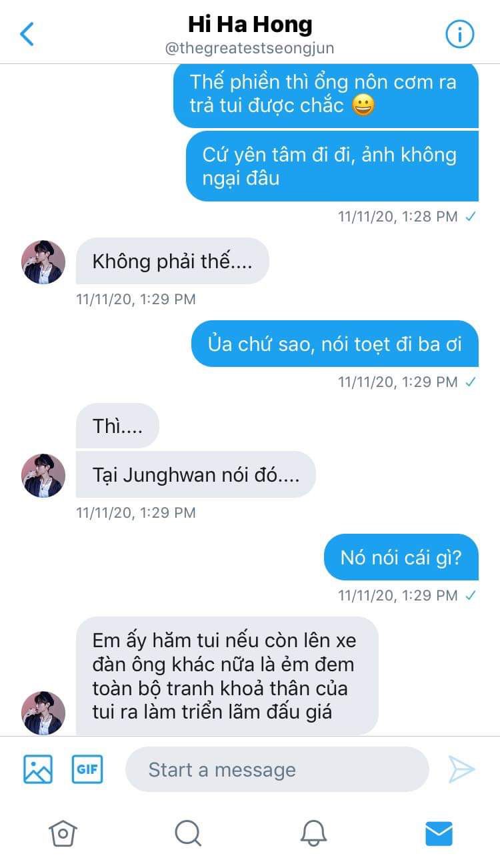
Task: Tap the @thegreatestseongjun handle
Action: [x=250, y=48]
